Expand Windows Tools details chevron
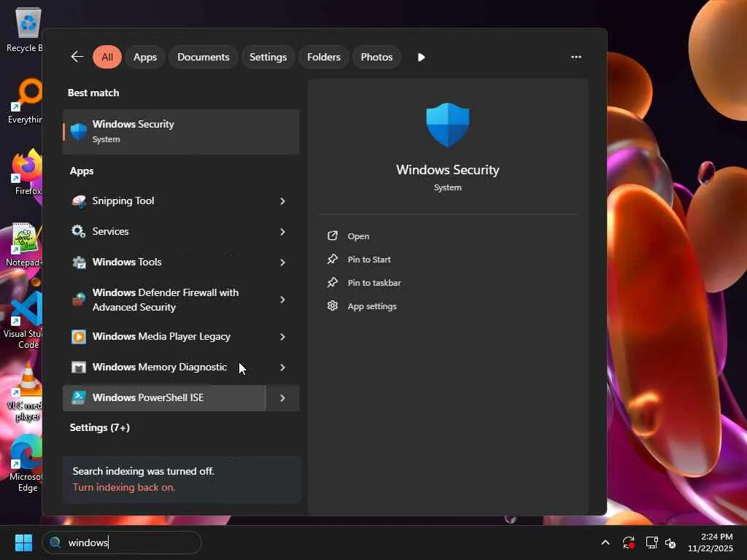The image size is (747, 560). pos(282,262)
